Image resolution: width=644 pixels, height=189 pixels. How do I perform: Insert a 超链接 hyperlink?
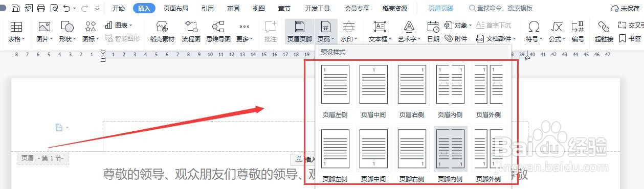click(604, 32)
